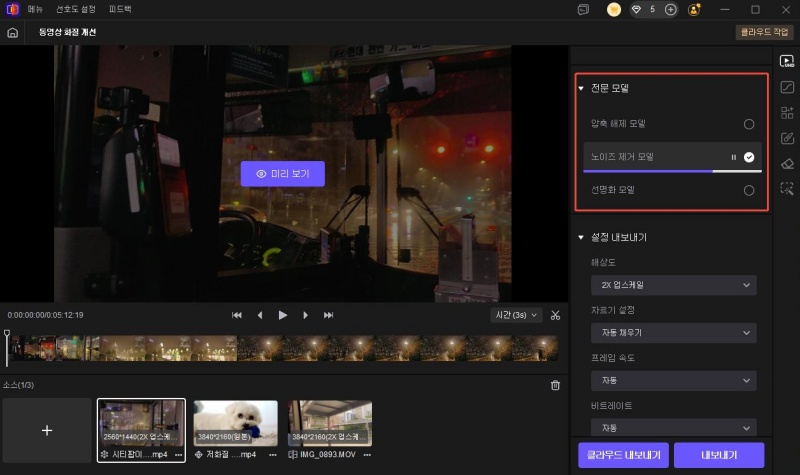
Task: Click the scissors cut icon above timeline
Action: click(x=556, y=315)
